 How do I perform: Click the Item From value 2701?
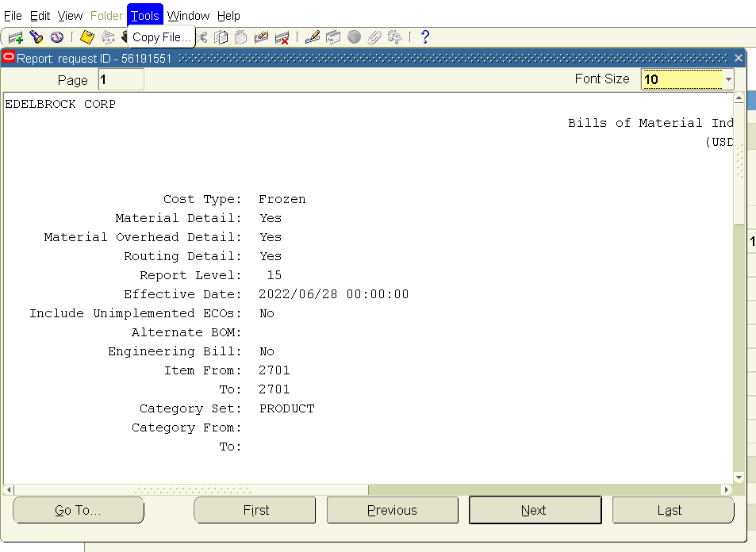pos(274,370)
